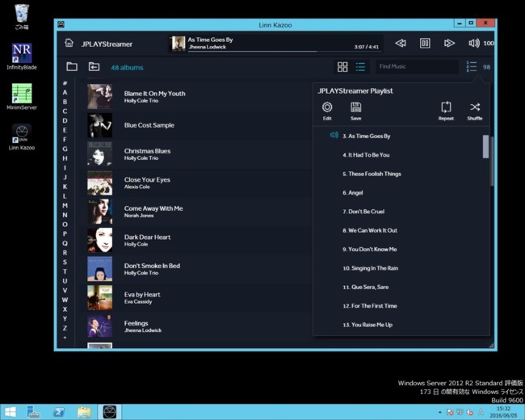Jump to letter Z in index

pyautogui.click(x=65, y=328)
